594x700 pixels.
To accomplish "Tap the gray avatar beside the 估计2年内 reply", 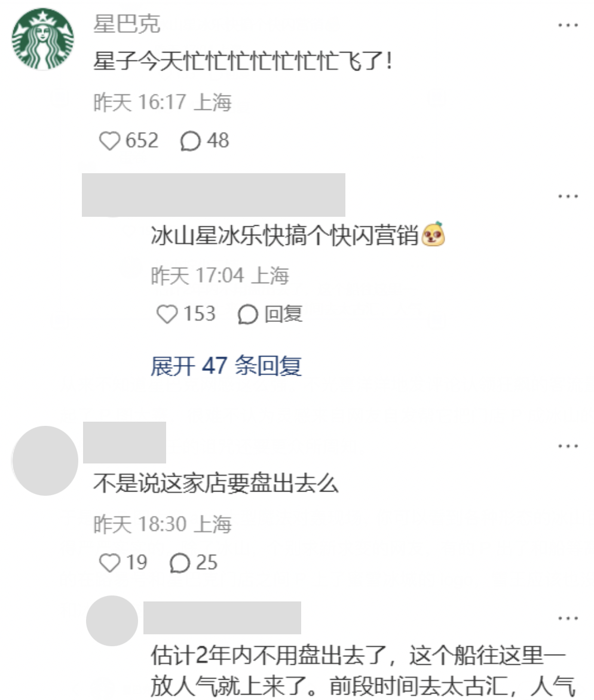I will coord(112,621).
